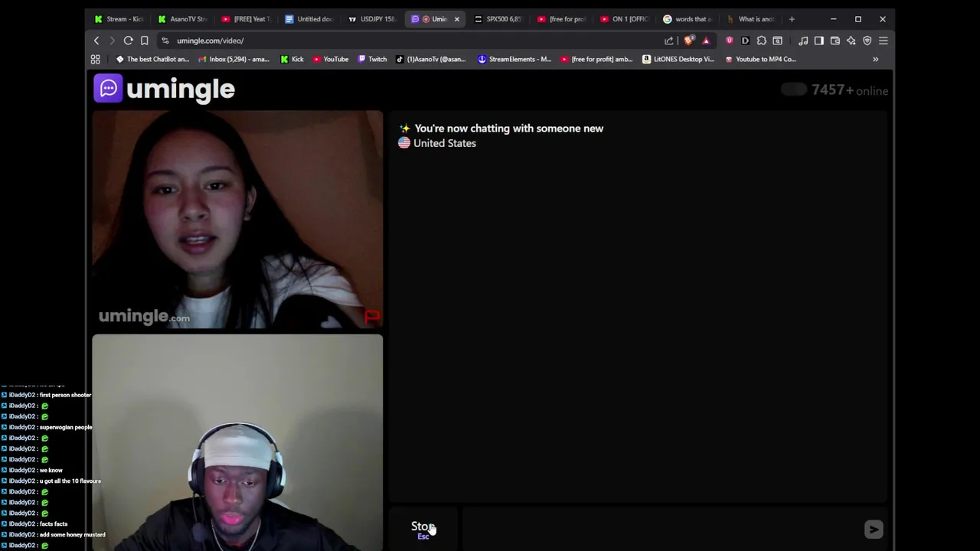This screenshot has width=980, height=551.
Task: Open the extensions puzzle icon
Action: (x=762, y=41)
